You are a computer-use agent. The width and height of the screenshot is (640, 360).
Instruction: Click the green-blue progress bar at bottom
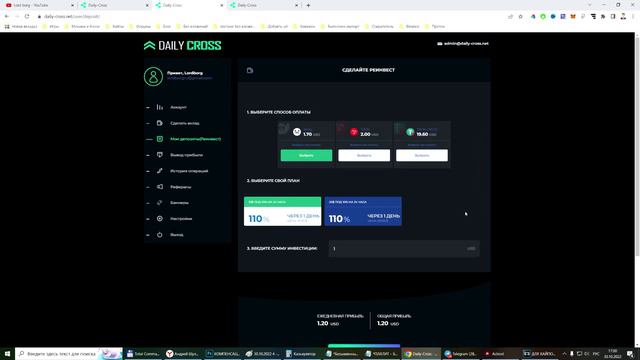coord(364,346)
